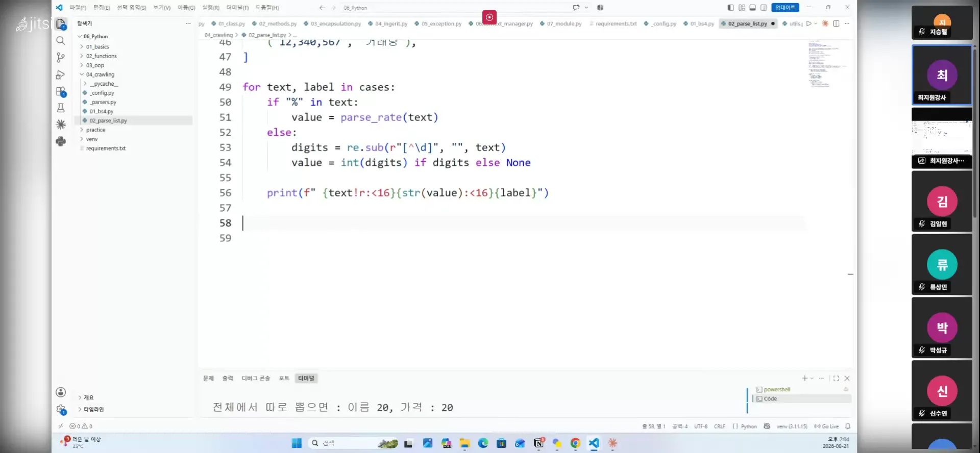Viewport: 980px width, 453px height.
Task: Open the Source Control view
Action: pyautogui.click(x=61, y=58)
